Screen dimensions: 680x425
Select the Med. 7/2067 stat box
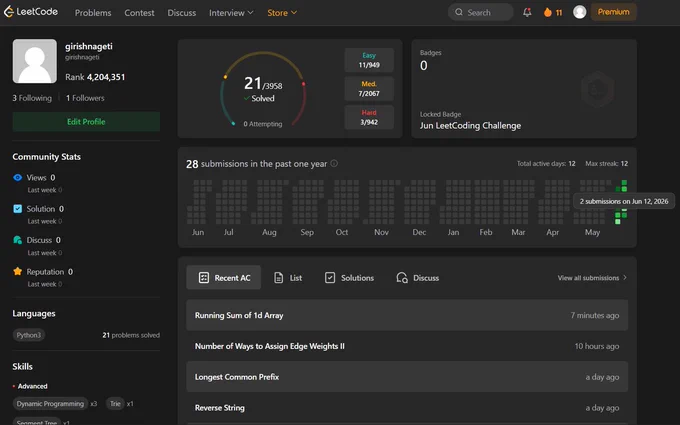(369, 88)
